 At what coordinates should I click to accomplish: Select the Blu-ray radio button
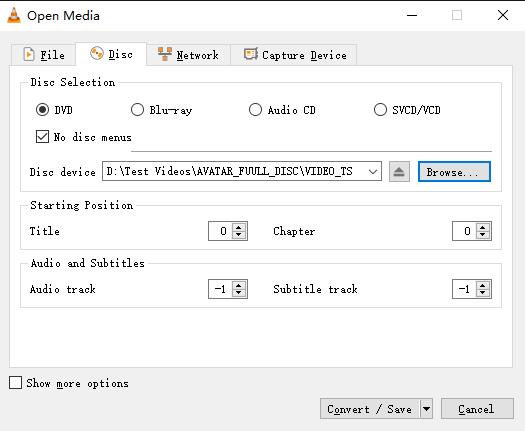[137, 110]
